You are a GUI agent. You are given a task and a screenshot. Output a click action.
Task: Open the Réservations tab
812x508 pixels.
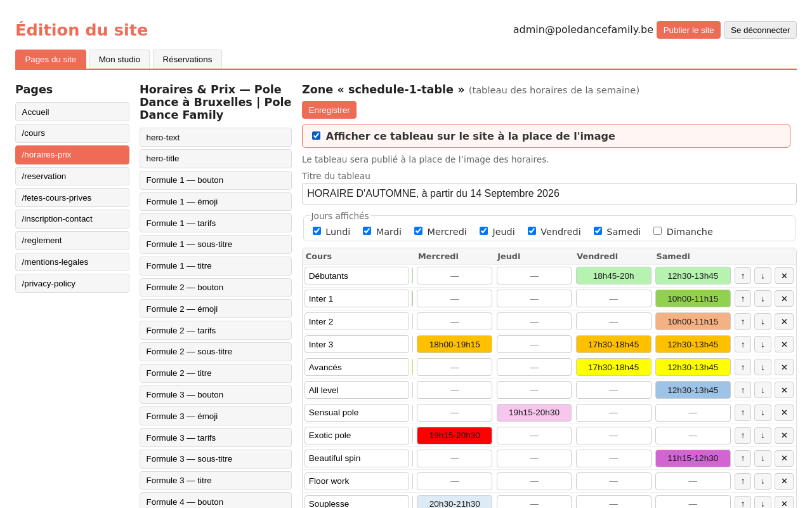point(187,59)
